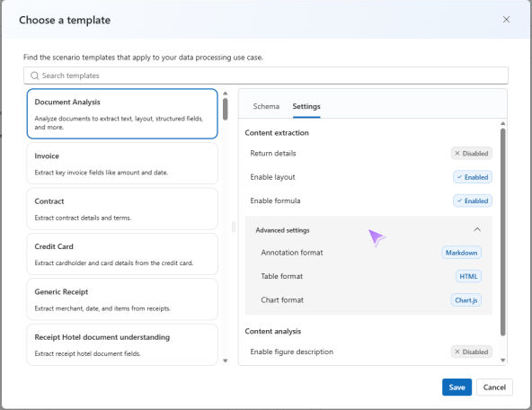Toggle Return details Disabled badge
This screenshot has width=532, height=410.
click(x=471, y=154)
